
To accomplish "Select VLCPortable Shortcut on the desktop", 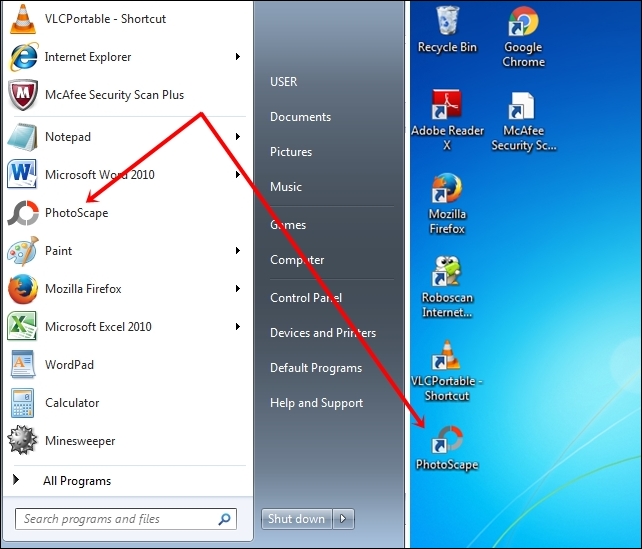I will point(447,371).
